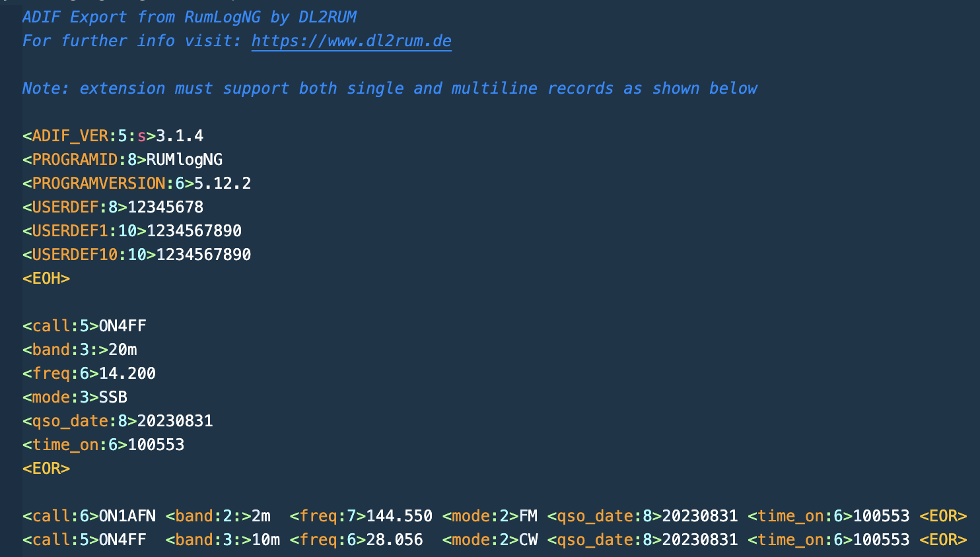Click the PROGRAMVERSION value 5.12.2
The image size is (980, 557).
[x=223, y=183]
